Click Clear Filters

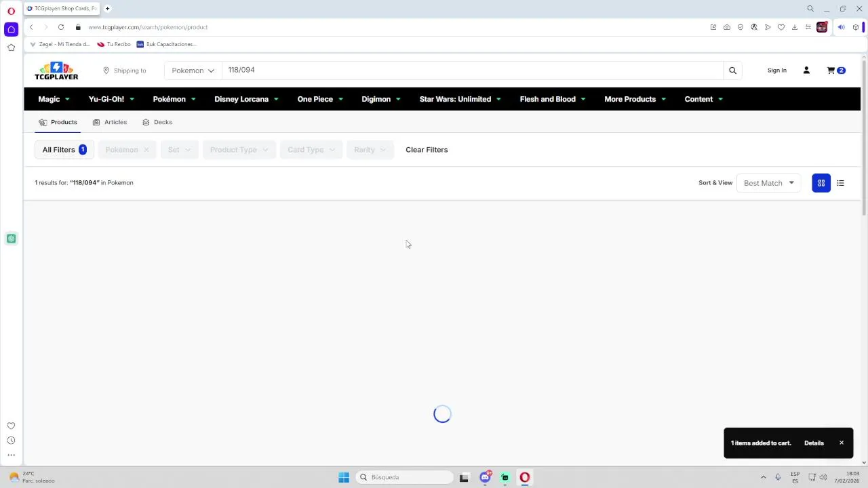427,150
